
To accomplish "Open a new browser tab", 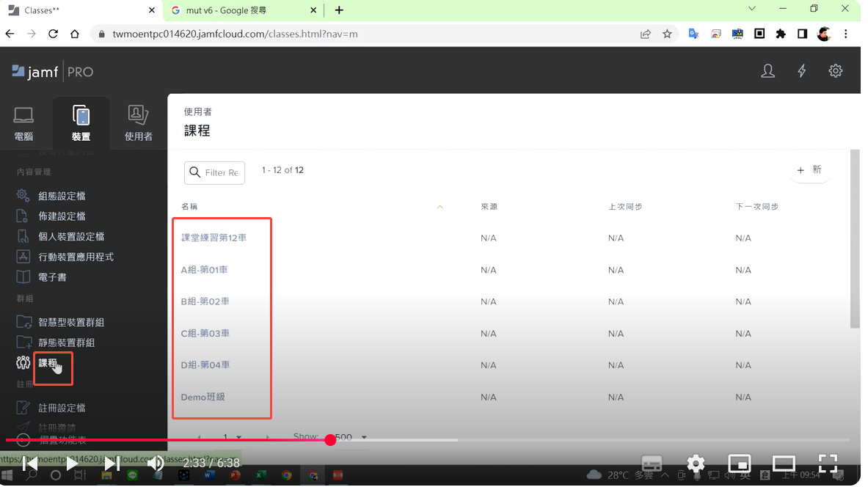I will [339, 10].
